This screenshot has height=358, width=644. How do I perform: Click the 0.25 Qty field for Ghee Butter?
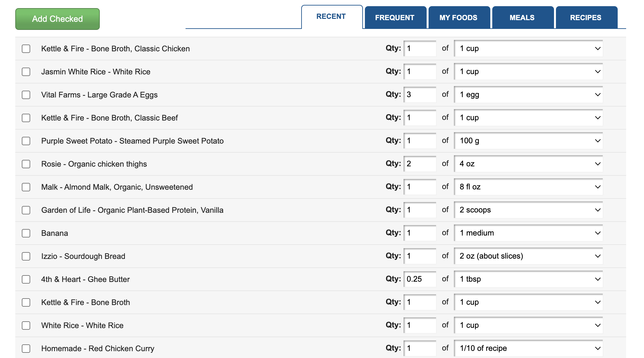coord(420,279)
